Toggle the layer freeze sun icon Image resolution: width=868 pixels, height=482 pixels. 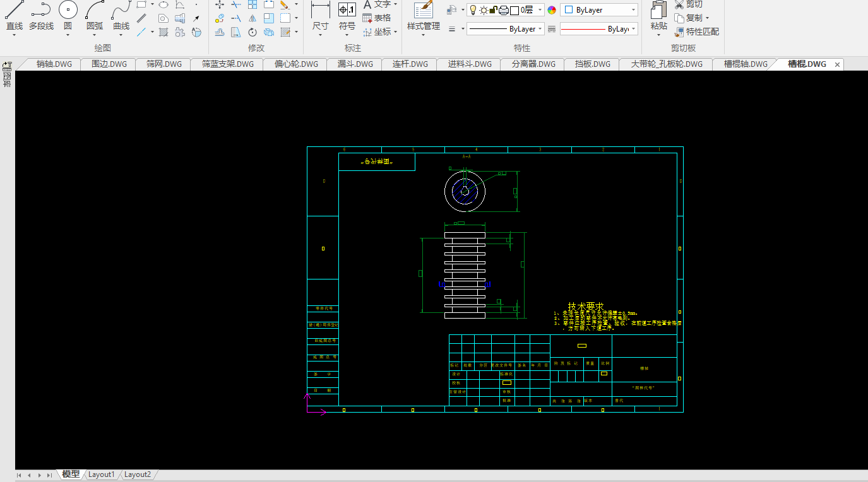484,9
